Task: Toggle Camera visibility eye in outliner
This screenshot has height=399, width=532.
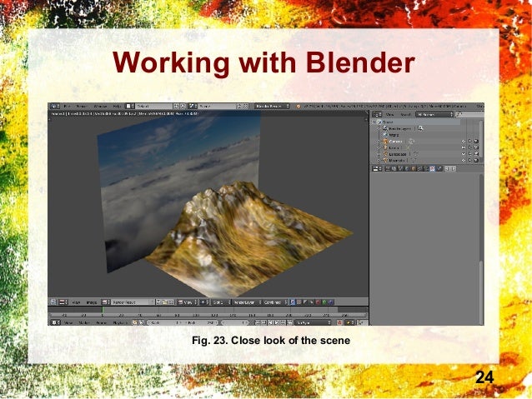Action: (x=464, y=141)
